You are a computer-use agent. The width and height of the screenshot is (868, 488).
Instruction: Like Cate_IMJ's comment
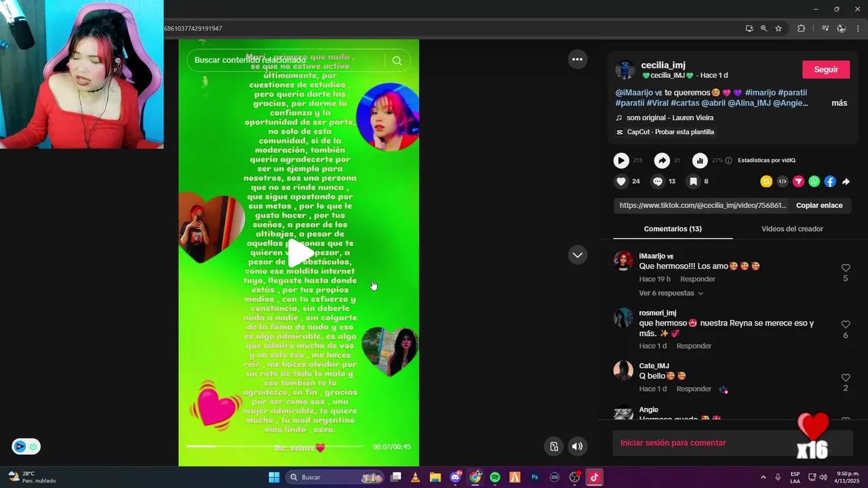coord(846,378)
